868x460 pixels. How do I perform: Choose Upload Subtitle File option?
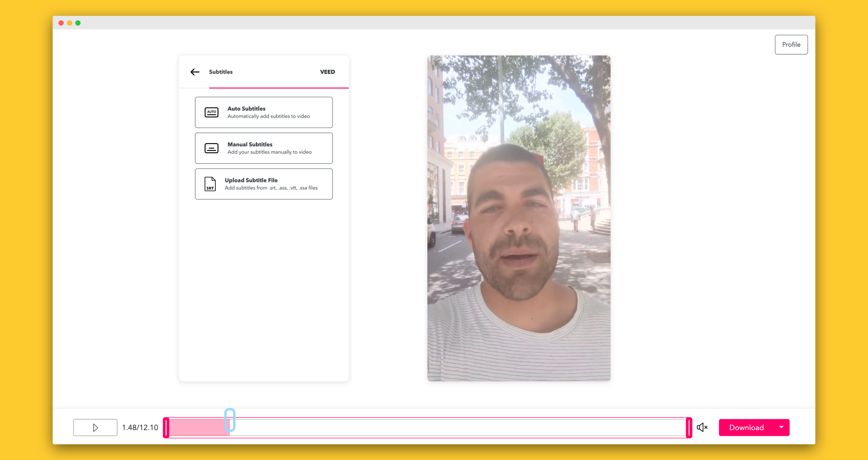point(264,184)
